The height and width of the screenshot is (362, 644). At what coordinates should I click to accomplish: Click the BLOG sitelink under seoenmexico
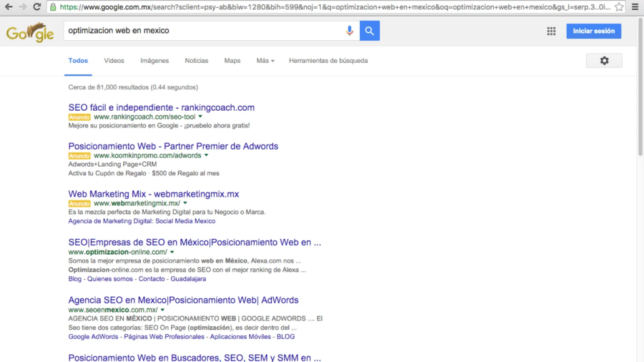(285, 337)
